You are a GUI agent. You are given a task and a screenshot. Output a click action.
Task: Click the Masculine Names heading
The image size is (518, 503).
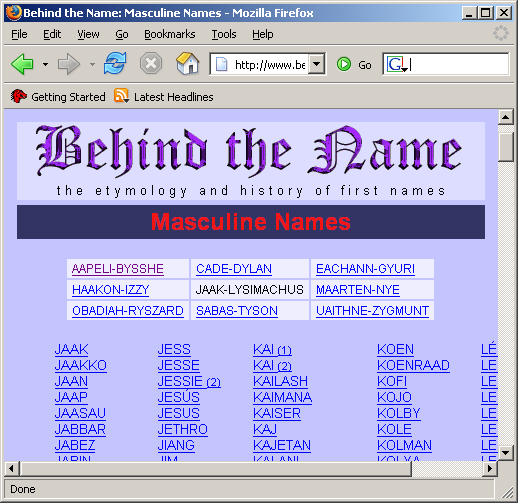click(251, 222)
